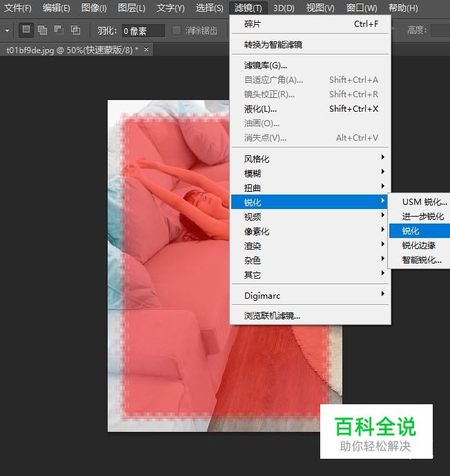The width and height of the screenshot is (450, 476).
Task: Choose 锐化边缘 in submenu
Action: pos(420,246)
